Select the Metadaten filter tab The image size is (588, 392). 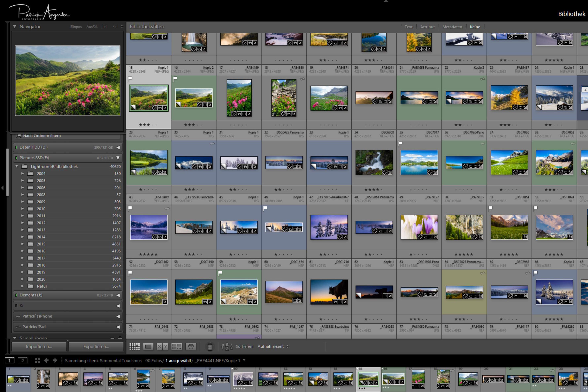(x=452, y=27)
